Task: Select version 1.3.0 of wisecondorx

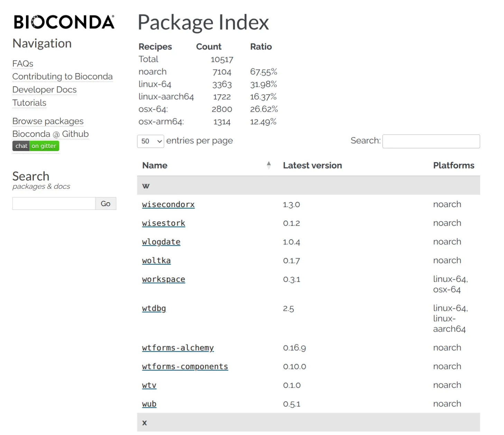Action: (x=291, y=204)
